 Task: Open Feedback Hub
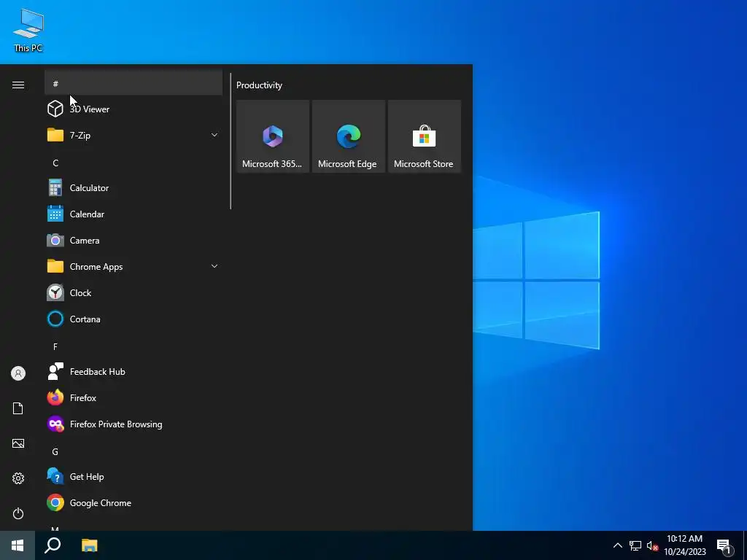pyautogui.click(x=133, y=372)
